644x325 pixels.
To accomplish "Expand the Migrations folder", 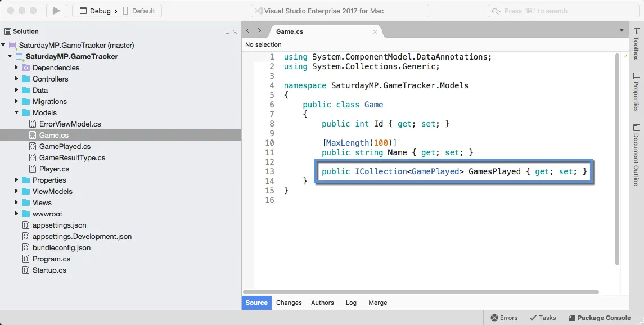I will click(16, 101).
